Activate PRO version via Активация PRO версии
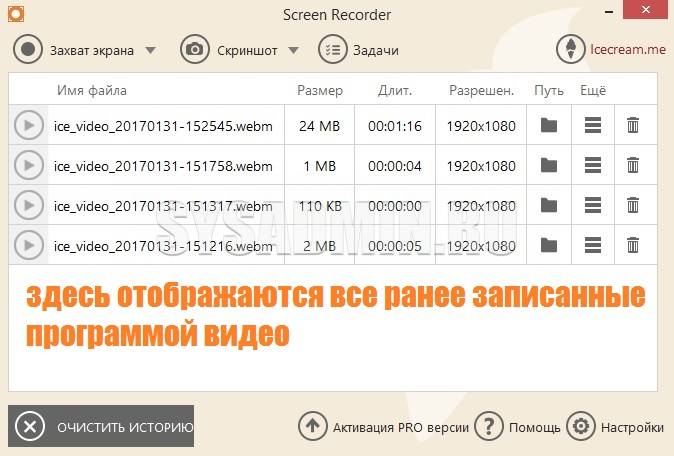Screen dimensions: 674x456 (384, 427)
